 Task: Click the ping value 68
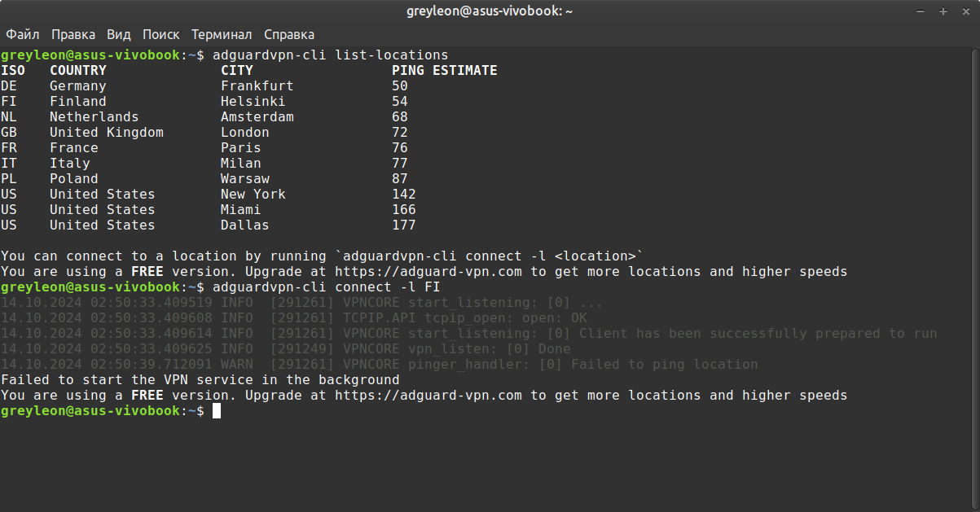pyautogui.click(x=400, y=117)
